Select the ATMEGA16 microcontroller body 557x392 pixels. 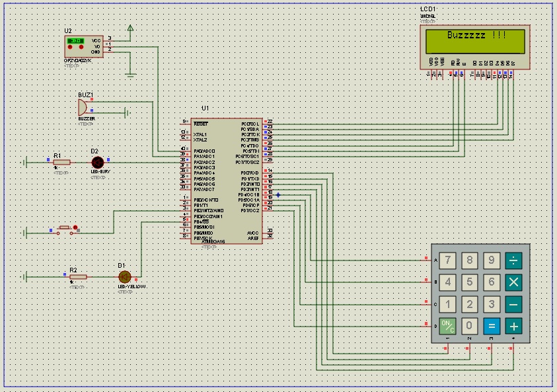227,181
